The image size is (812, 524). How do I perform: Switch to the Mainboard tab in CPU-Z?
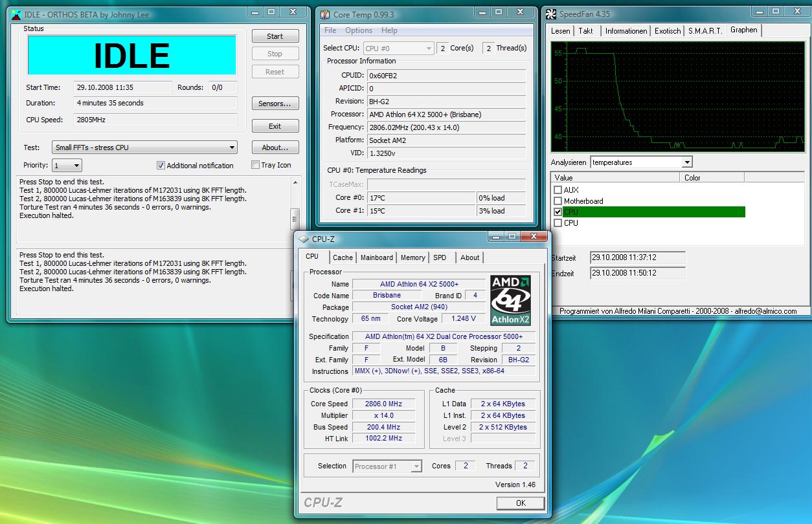click(x=376, y=257)
